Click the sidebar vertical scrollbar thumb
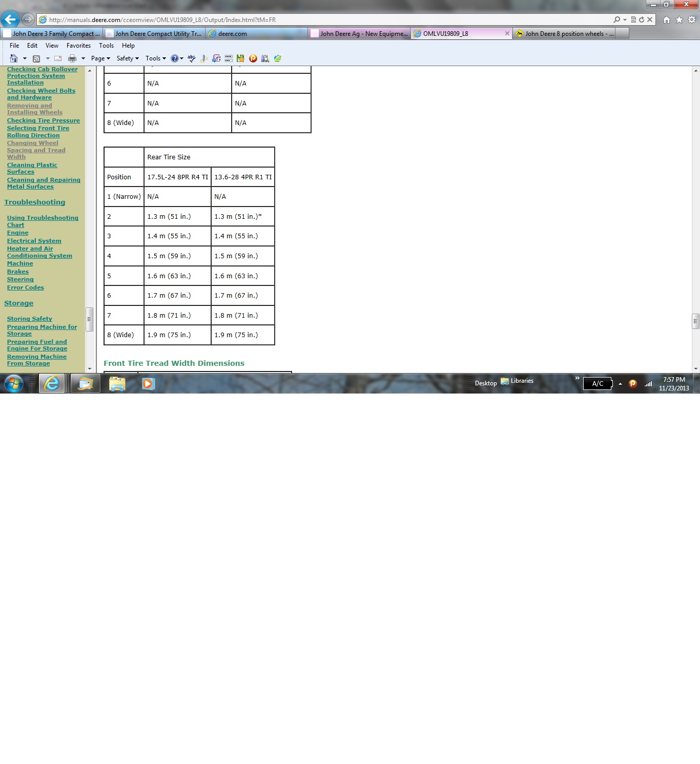Screen dimensions: 700x764 (x=89, y=319)
